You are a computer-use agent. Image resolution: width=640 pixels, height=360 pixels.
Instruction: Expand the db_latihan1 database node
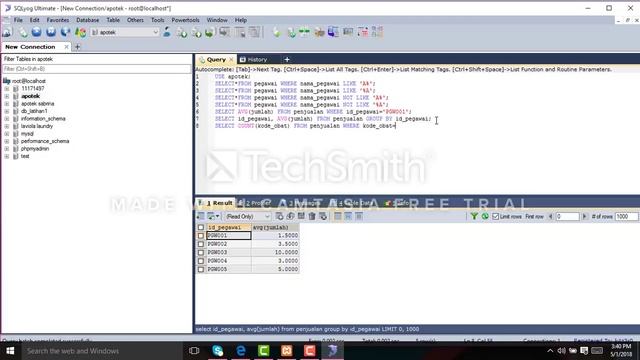(x=7, y=111)
